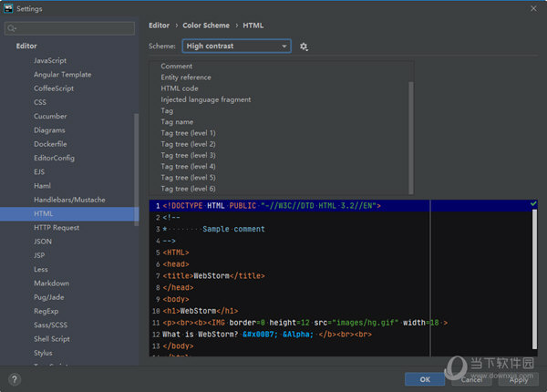Select EditorConfig in sidebar

tap(54, 158)
